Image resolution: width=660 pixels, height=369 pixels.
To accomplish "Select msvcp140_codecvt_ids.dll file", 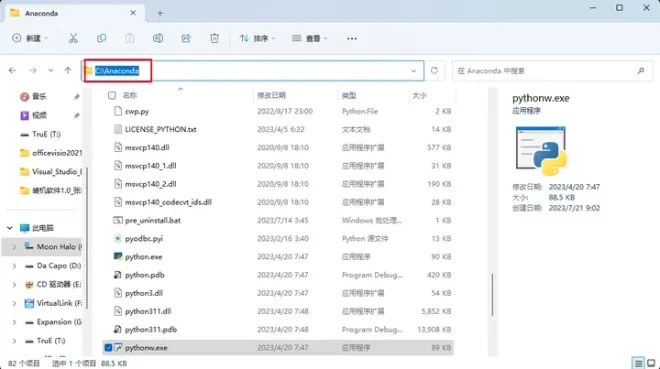I will tap(278, 202).
